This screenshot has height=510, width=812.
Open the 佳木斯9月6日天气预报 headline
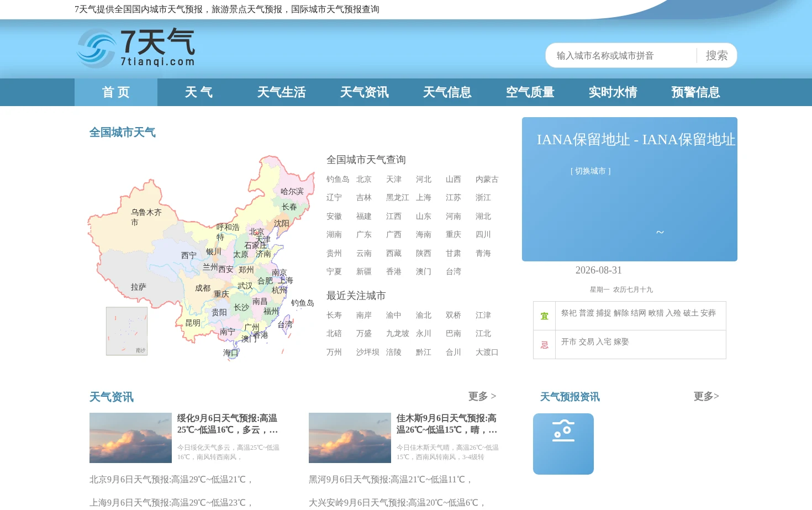[x=447, y=424]
